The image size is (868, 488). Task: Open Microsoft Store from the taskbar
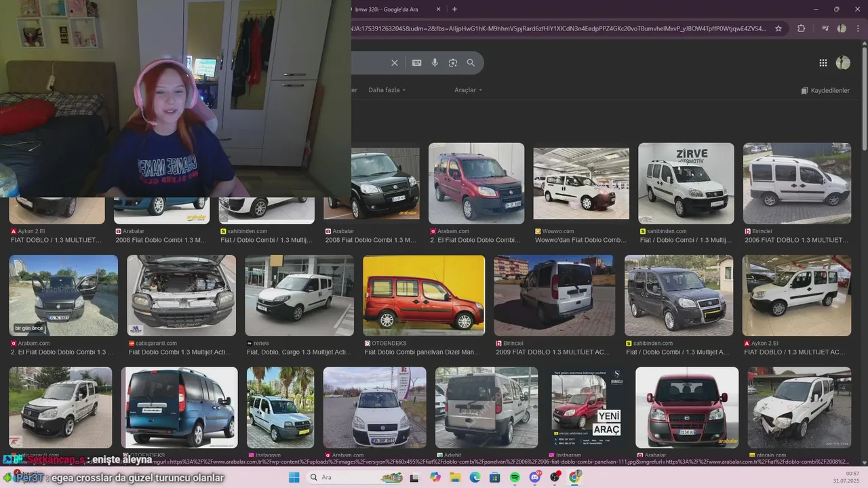click(495, 477)
